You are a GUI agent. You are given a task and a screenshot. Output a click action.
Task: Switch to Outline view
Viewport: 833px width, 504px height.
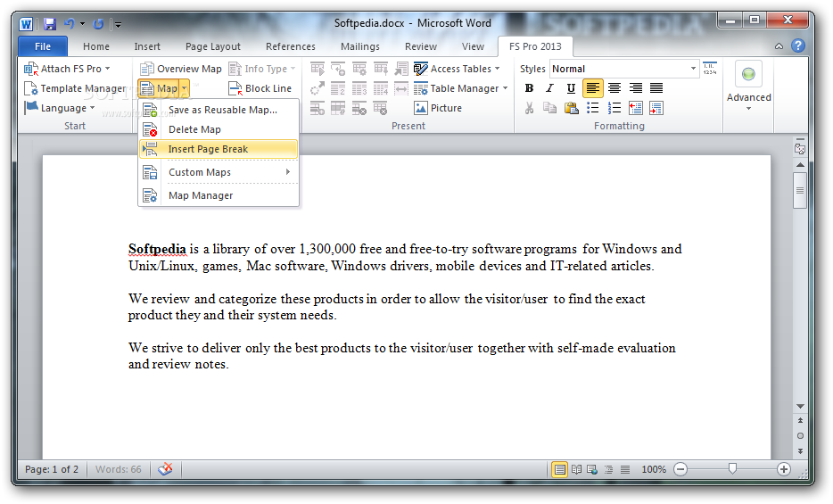tap(609, 469)
